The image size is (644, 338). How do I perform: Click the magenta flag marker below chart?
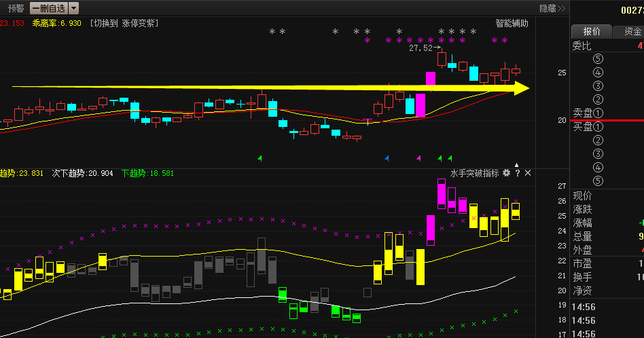(418, 158)
